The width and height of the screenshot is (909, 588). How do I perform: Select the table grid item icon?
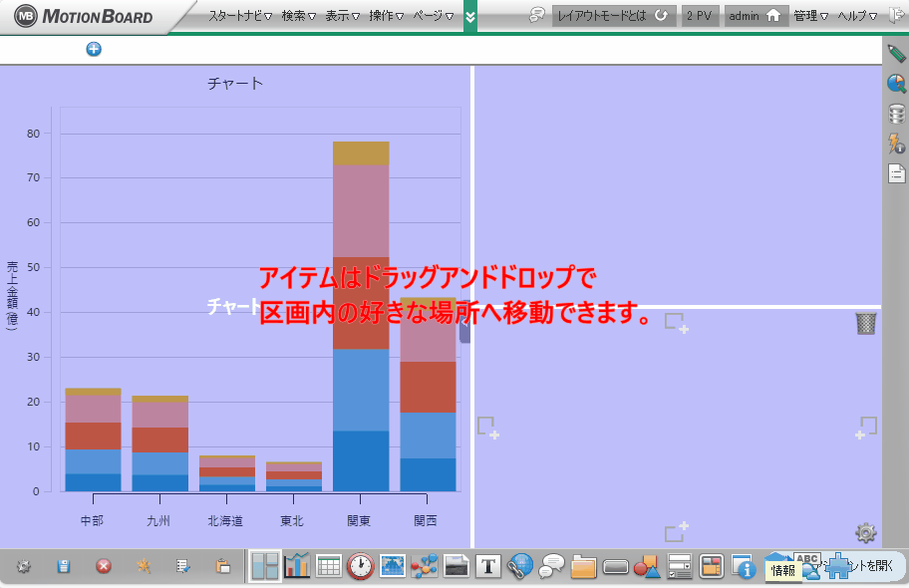329,566
